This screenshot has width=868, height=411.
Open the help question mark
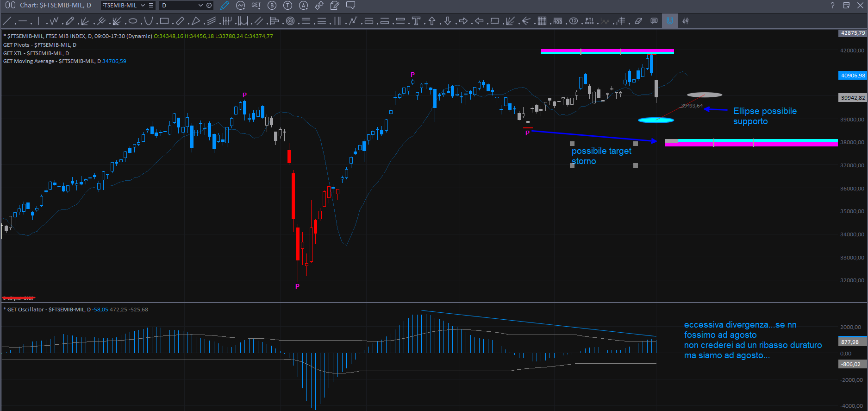coord(832,6)
